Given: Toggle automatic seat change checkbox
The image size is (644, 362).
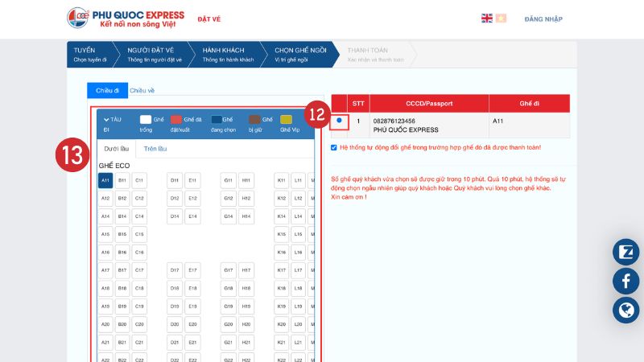Looking at the screenshot, I should 334,147.
